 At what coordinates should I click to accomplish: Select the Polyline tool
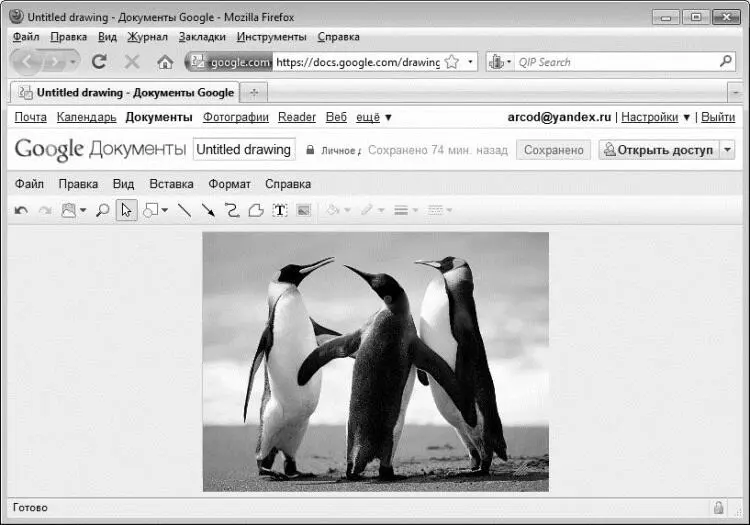click(256, 210)
